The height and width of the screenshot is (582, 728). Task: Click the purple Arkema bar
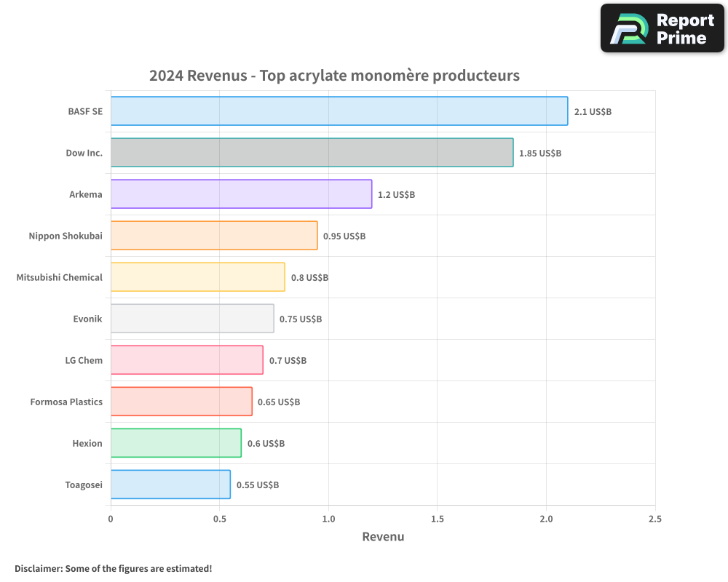point(241,194)
